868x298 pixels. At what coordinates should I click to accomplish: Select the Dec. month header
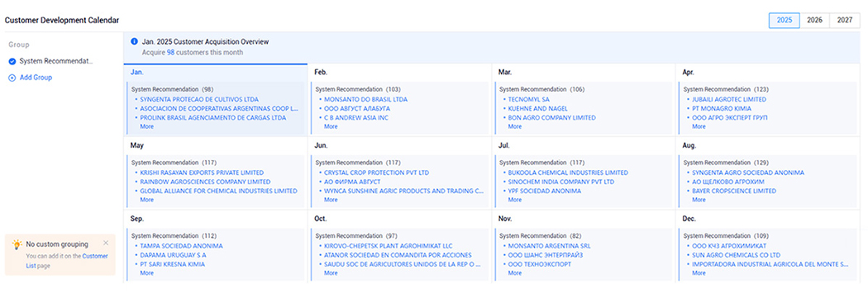(x=689, y=219)
